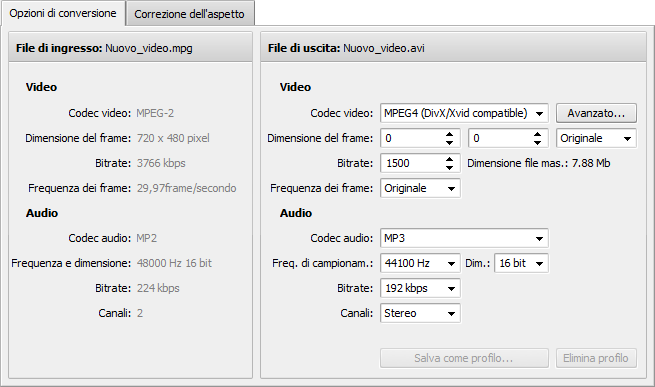Screen dimensions: 655x387
Task: Click the input Canali value 2
Action: tap(140, 313)
